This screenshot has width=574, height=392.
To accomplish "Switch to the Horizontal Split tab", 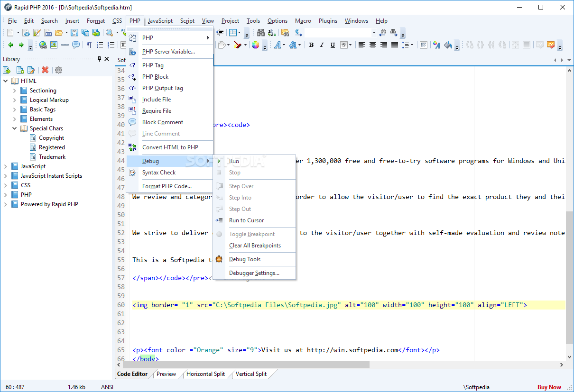I will tap(205, 374).
